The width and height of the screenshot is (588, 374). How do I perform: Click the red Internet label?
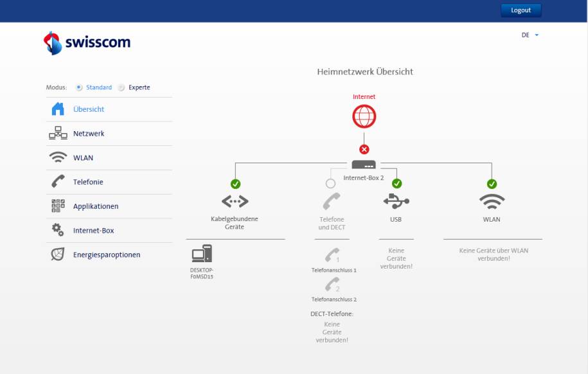click(x=364, y=96)
